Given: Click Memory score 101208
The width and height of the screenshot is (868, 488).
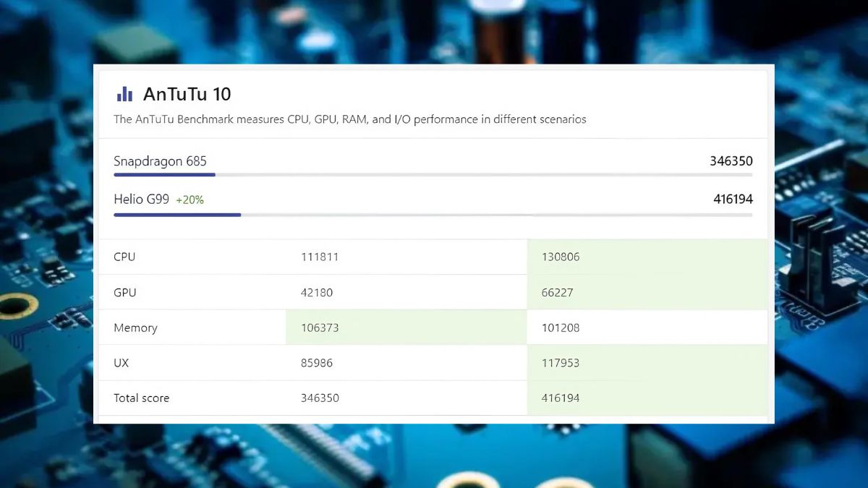Looking at the screenshot, I should 561,328.
